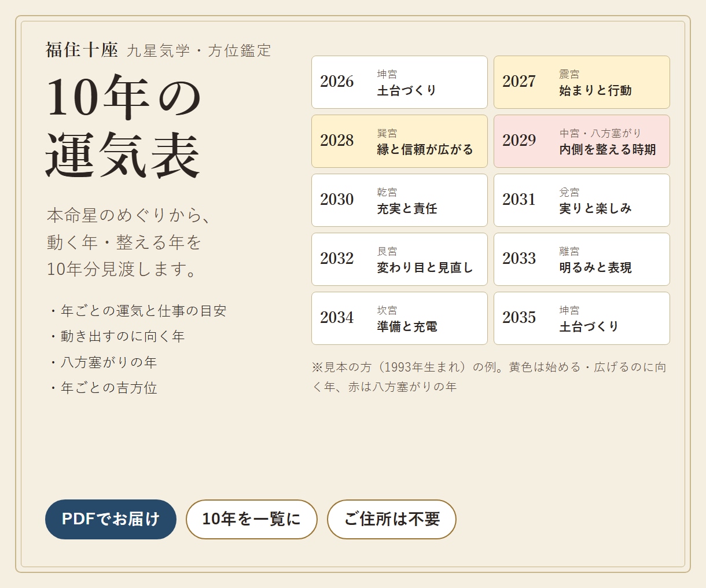Screen dimensions: 706x588
Task: Select the 2033 離宮 明るみと表現 card
Action: (582, 259)
